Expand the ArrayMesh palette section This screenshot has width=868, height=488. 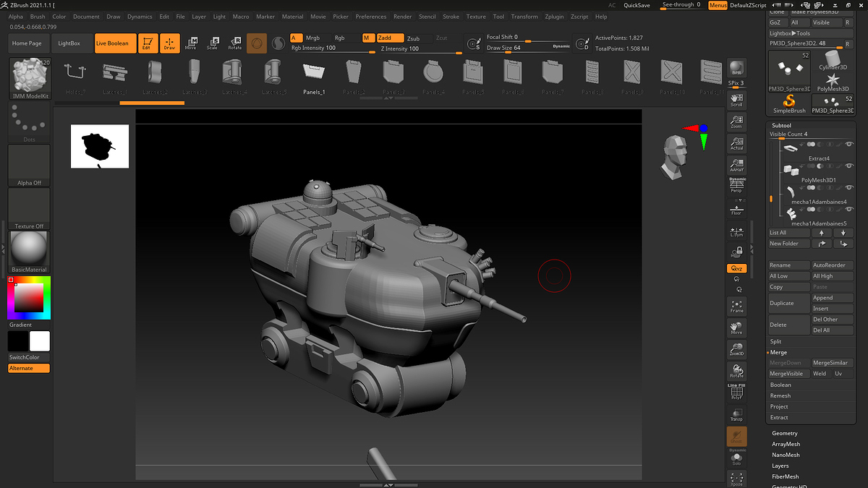[786, 444]
